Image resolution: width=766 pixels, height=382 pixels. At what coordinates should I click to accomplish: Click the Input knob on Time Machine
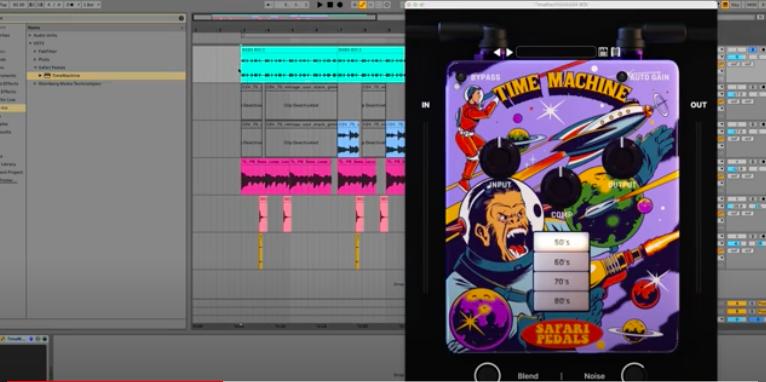[x=500, y=158]
